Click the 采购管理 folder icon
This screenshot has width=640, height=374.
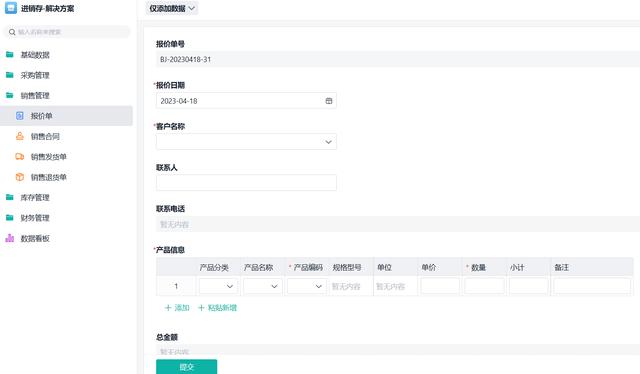coord(9,75)
